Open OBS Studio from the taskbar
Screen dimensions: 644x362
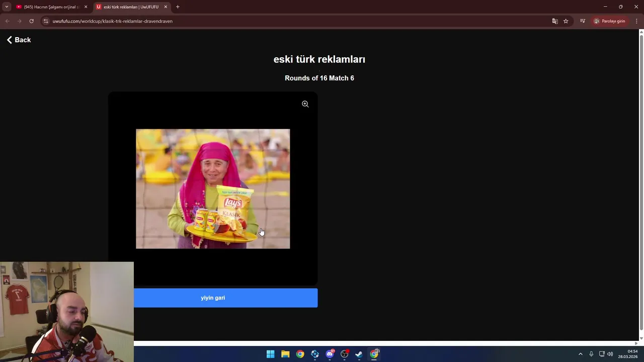345,354
